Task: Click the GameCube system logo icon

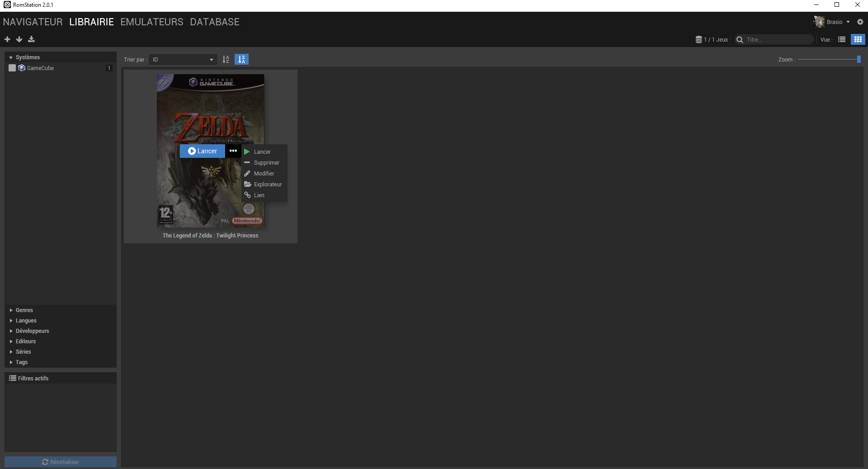Action: tap(22, 68)
